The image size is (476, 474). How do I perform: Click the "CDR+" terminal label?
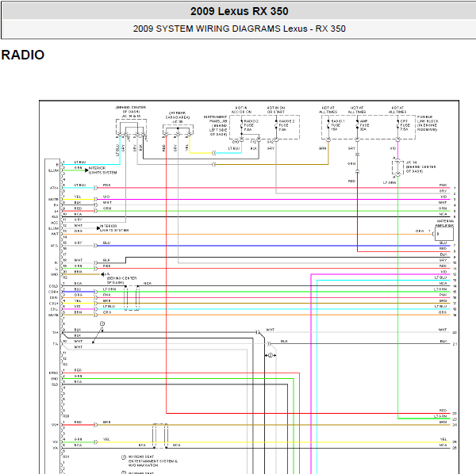coord(53,292)
